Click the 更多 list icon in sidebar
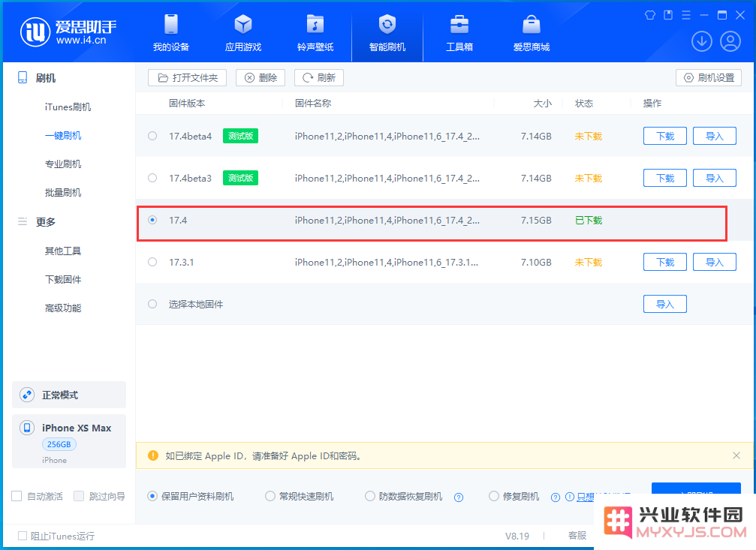The image size is (756, 550). 23,222
